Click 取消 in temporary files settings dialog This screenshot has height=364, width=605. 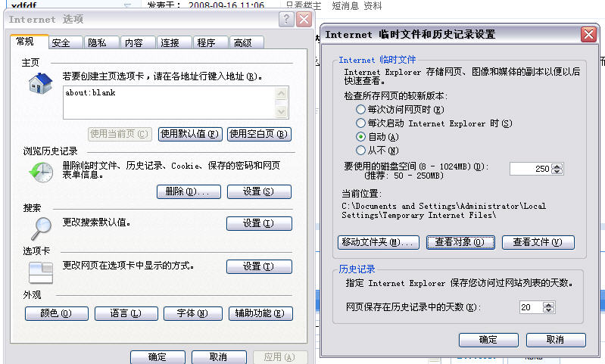click(x=556, y=340)
